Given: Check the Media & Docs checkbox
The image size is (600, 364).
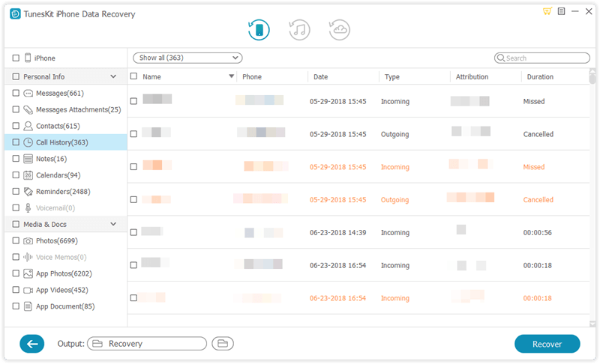Looking at the screenshot, I should tap(16, 224).
